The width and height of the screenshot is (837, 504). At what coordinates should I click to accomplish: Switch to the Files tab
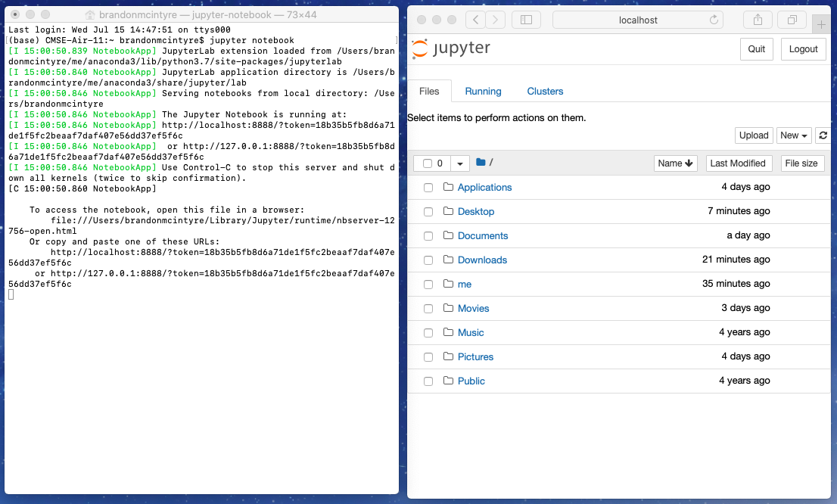coord(429,92)
